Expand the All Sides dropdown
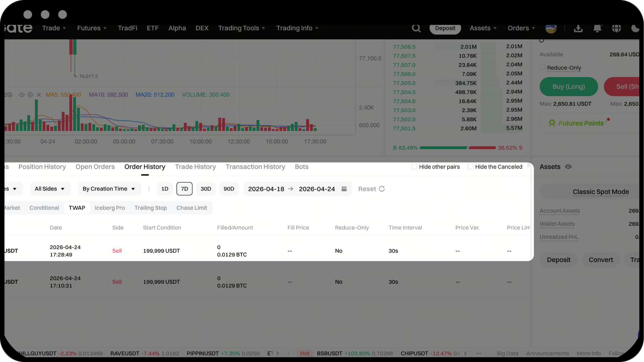Image resolution: width=644 pixels, height=362 pixels. pos(50,189)
